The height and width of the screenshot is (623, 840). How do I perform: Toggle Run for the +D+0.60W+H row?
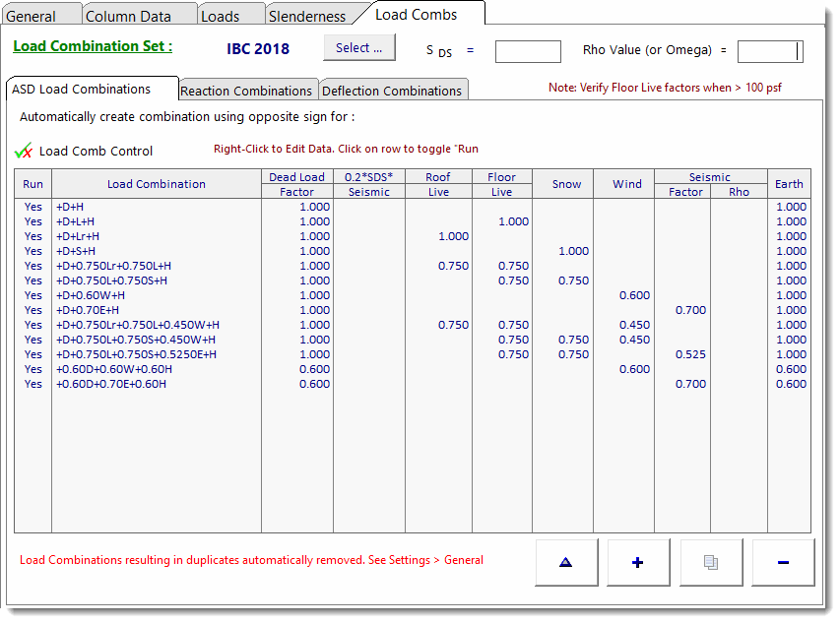(x=33, y=295)
